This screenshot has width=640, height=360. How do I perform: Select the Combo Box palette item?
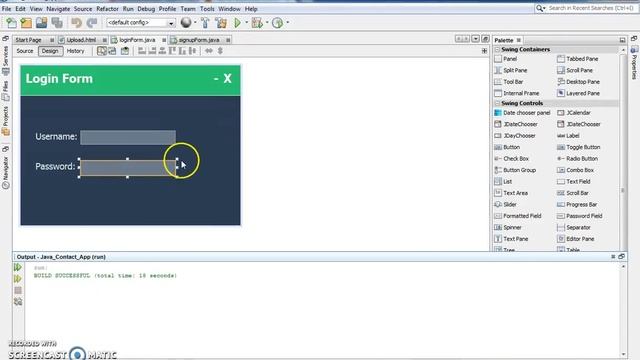[x=576, y=170]
